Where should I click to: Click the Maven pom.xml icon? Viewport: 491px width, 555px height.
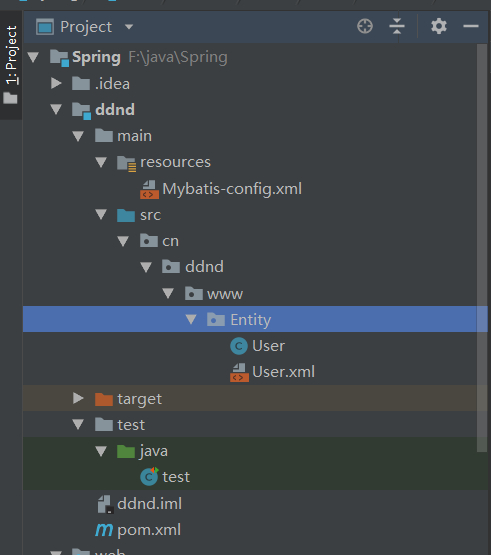pyautogui.click(x=104, y=530)
